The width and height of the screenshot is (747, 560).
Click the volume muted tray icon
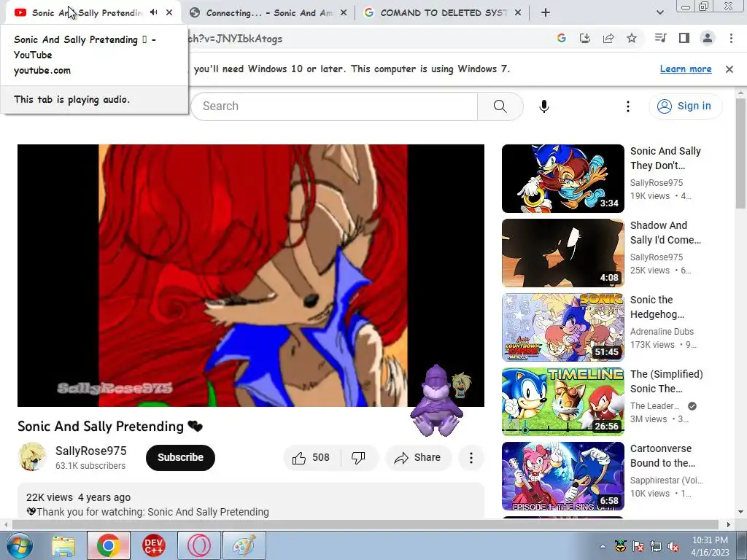point(673,547)
